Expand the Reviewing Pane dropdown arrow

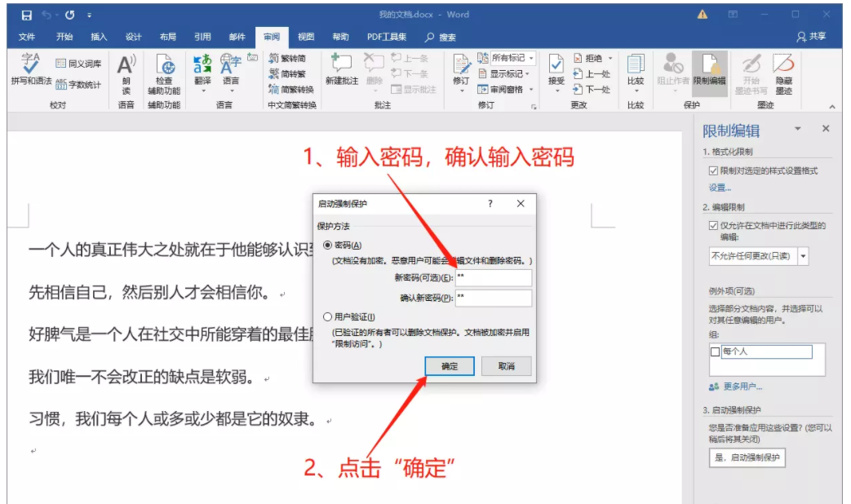tap(531, 90)
